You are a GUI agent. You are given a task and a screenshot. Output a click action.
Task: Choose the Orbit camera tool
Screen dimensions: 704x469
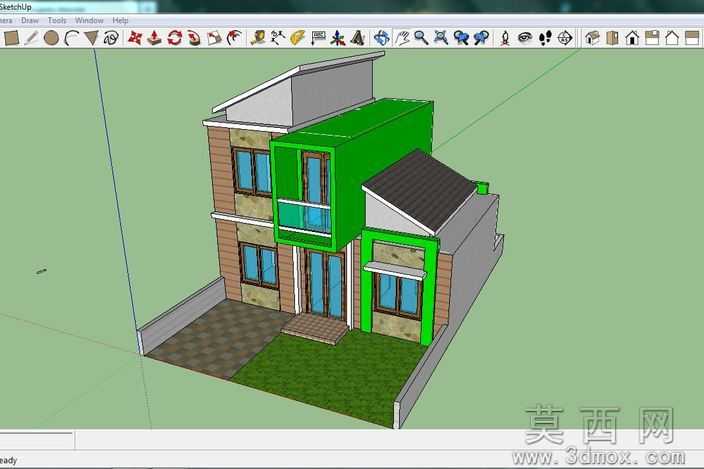pyautogui.click(x=382, y=38)
